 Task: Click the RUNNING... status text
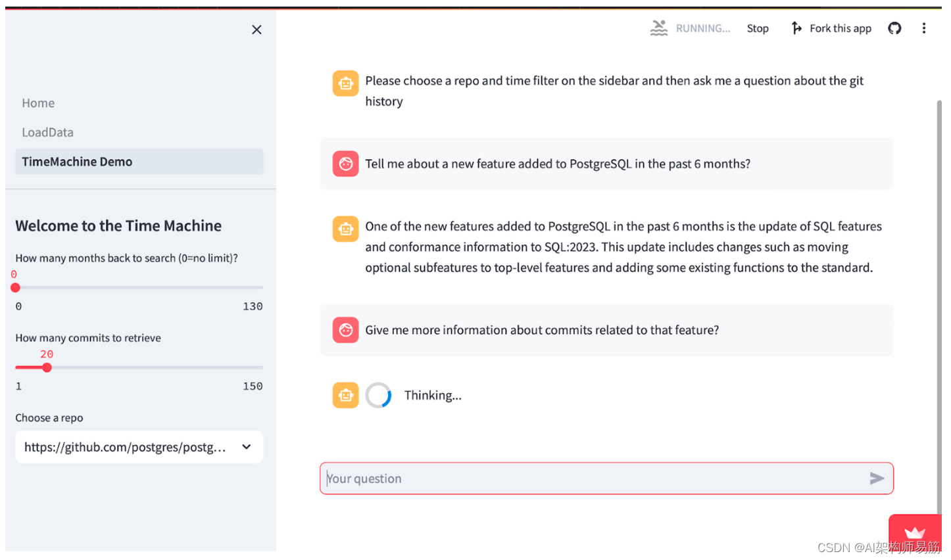(x=703, y=28)
